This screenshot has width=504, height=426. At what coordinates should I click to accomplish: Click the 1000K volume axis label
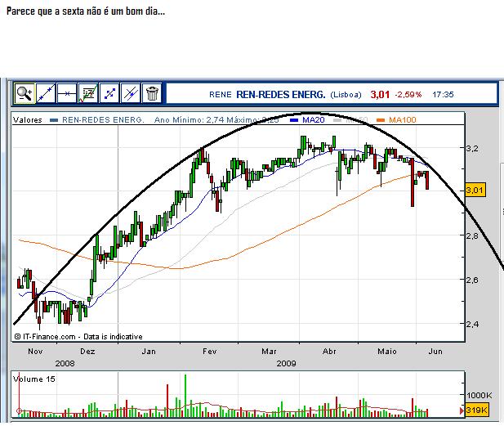(x=479, y=395)
